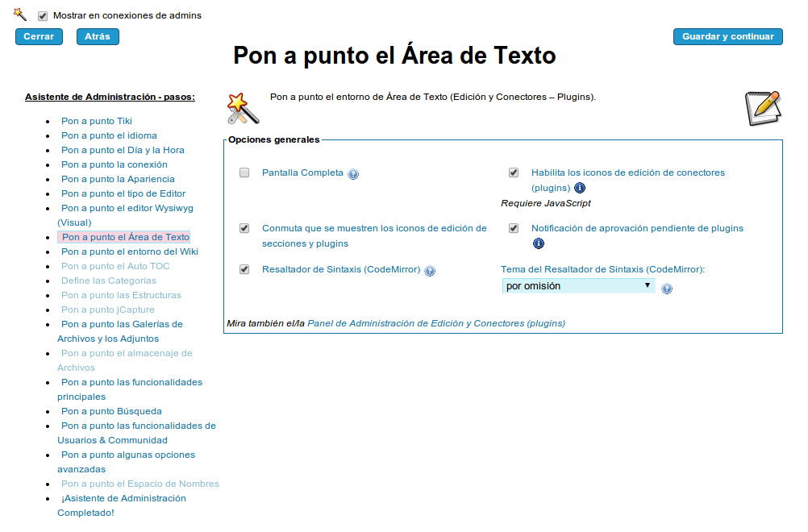The image size is (808, 532).
Task: Open Panel de Administración de Edición link
Action: pos(436,323)
